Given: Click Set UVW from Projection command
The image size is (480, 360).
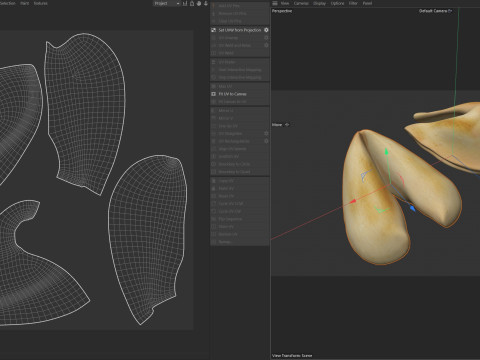Looking at the screenshot, I should coord(239,30).
